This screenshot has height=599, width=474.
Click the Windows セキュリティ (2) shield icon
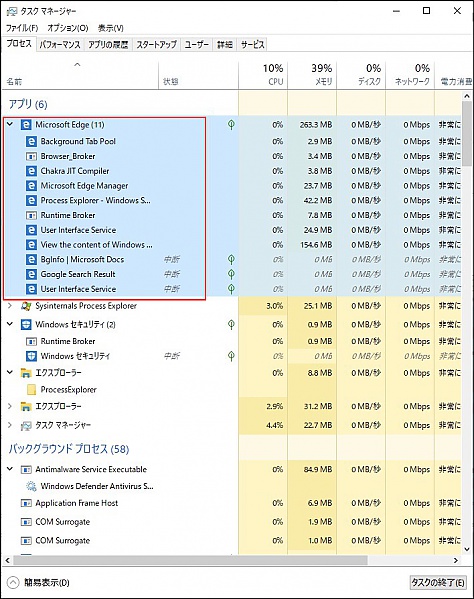pos(26,324)
